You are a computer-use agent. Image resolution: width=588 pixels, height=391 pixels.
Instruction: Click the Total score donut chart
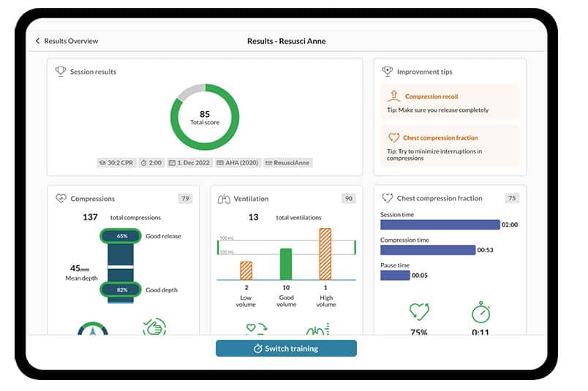(x=205, y=118)
